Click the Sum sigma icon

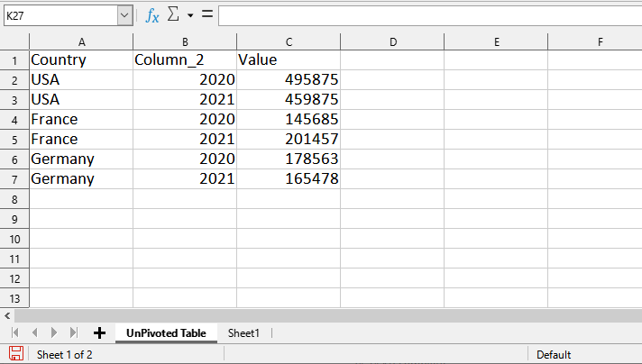point(173,14)
